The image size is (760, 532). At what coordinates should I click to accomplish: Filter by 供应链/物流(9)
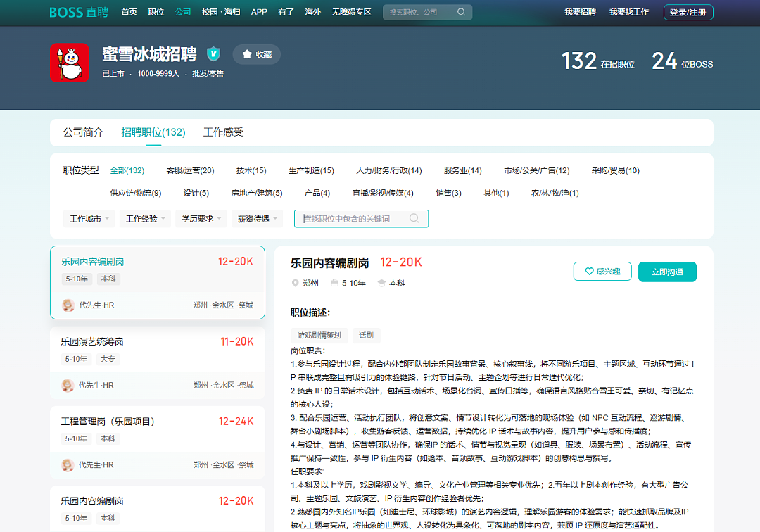coord(136,193)
